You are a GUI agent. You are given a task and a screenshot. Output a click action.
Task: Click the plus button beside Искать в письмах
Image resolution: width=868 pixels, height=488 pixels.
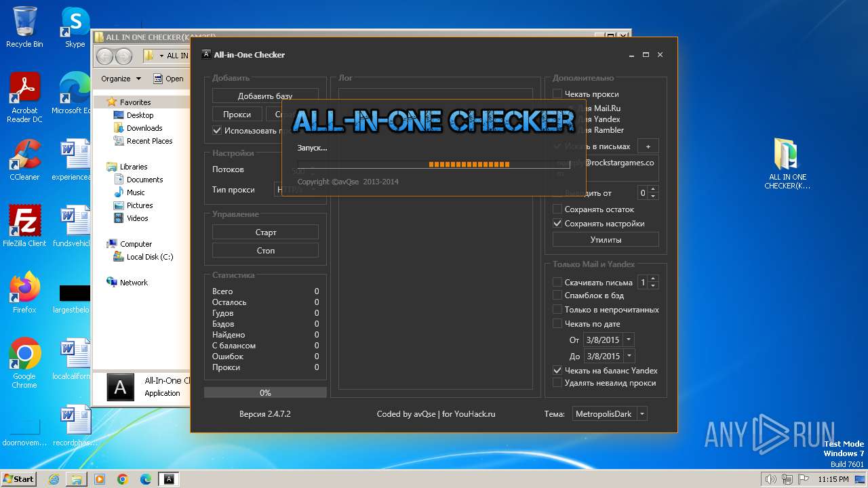[648, 146]
